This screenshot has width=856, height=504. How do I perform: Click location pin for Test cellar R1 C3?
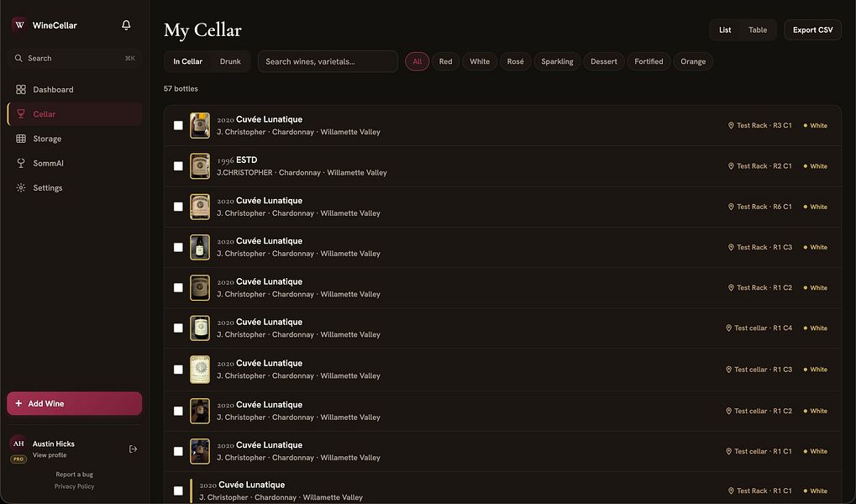coord(728,370)
